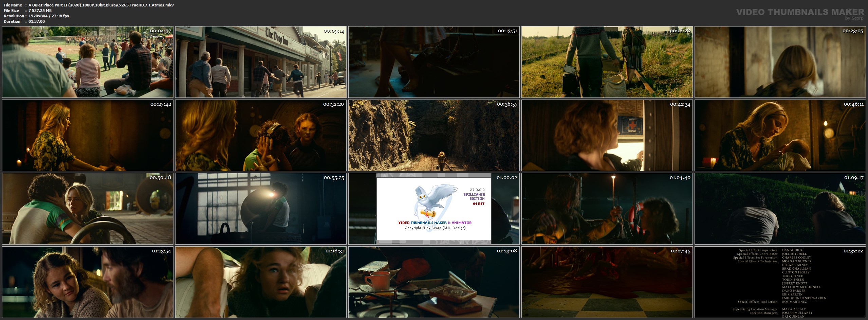
Task: Select the life-ring boat scene at 01:04:40
Action: [x=607, y=209]
